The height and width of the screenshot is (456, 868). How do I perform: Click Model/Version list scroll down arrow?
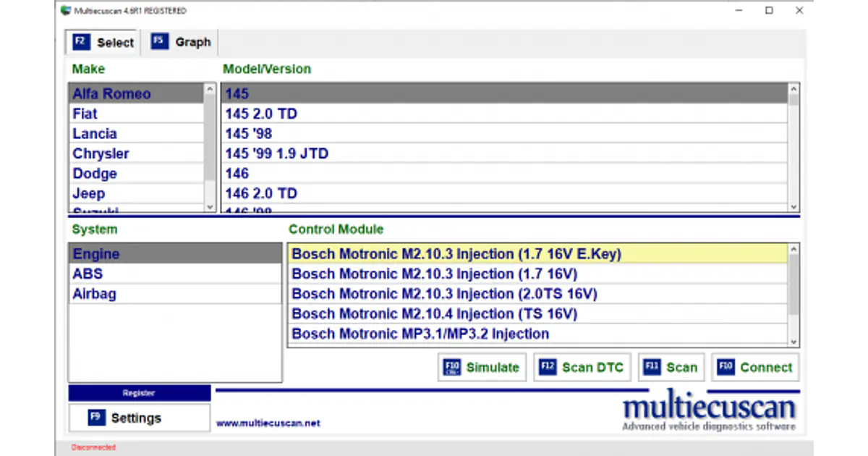[793, 206]
